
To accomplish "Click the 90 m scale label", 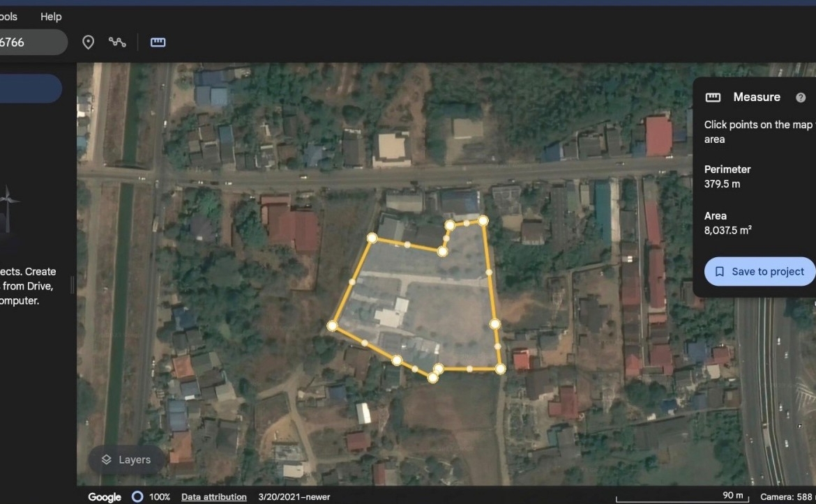I will [733, 495].
